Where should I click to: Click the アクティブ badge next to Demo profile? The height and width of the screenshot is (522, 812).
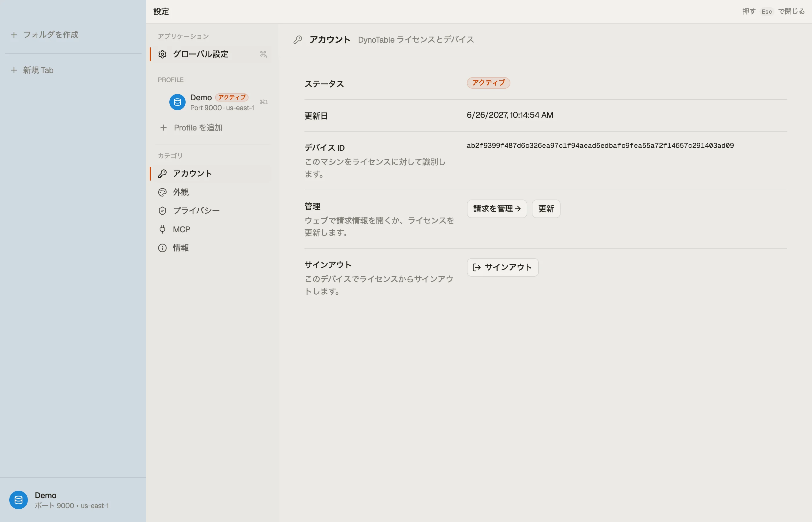pyautogui.click(x=232, y=98)
